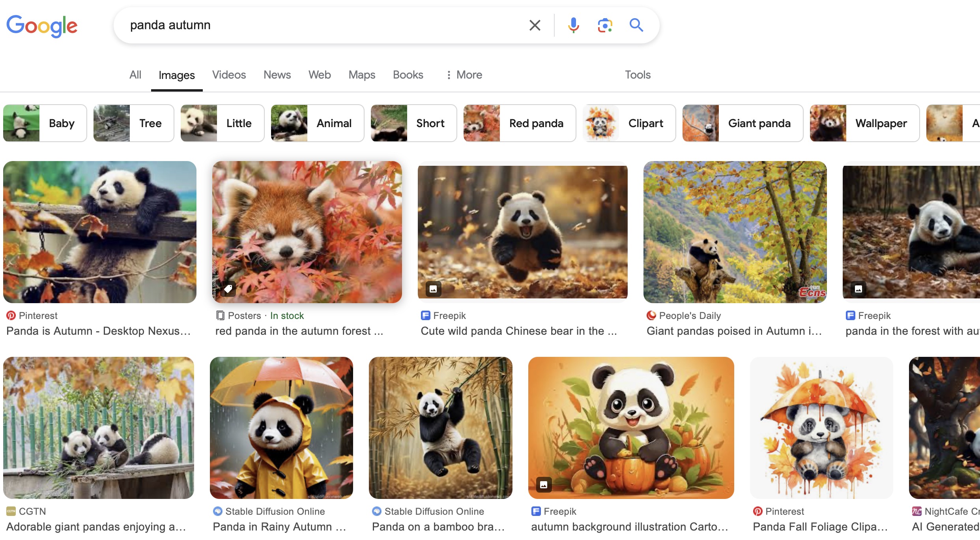
Task: Switch to the Videos tab
Action: (x=229, y=75)
